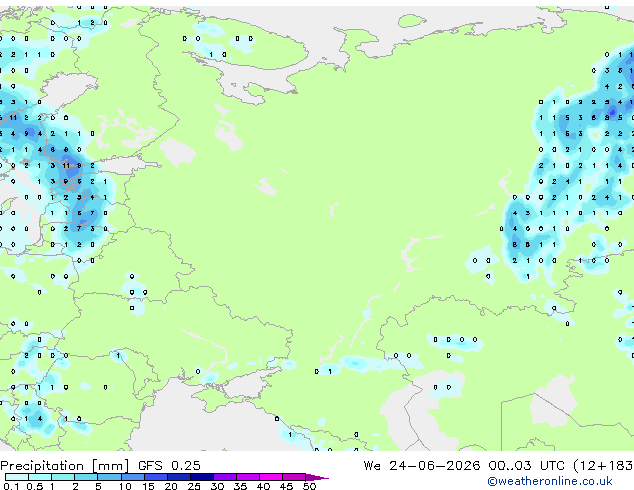Image resolution: width=634 pixels, height=490 pixels.
Task: Choose the 40–45 mm magenta legend segment
Action: 271,477
